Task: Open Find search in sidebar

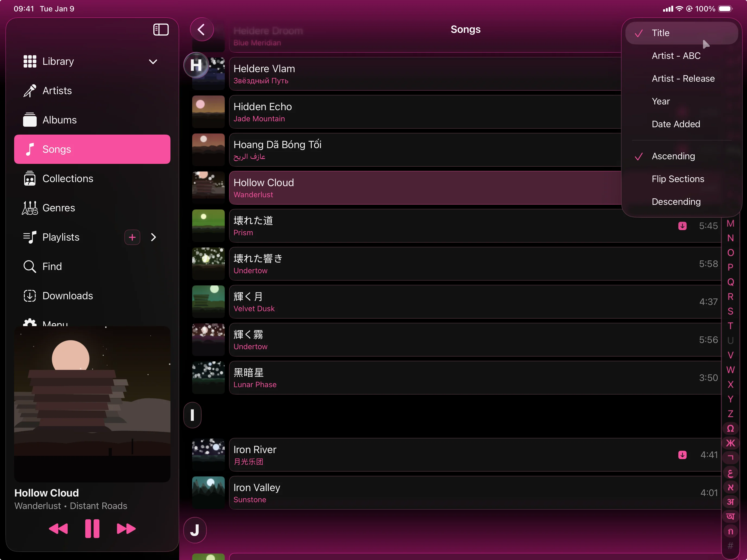Action: tap(52, 266)
